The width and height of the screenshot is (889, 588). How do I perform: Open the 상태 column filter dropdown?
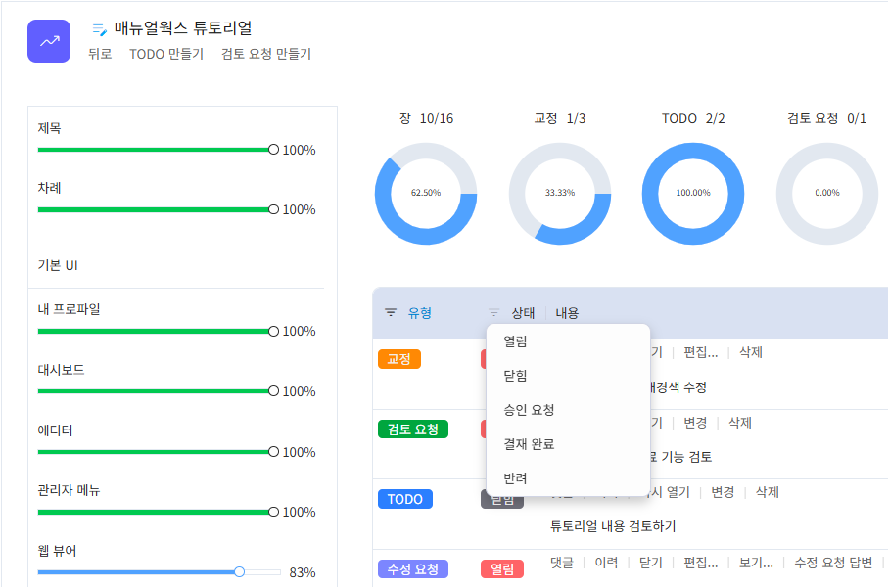click(x=523, y=313)
